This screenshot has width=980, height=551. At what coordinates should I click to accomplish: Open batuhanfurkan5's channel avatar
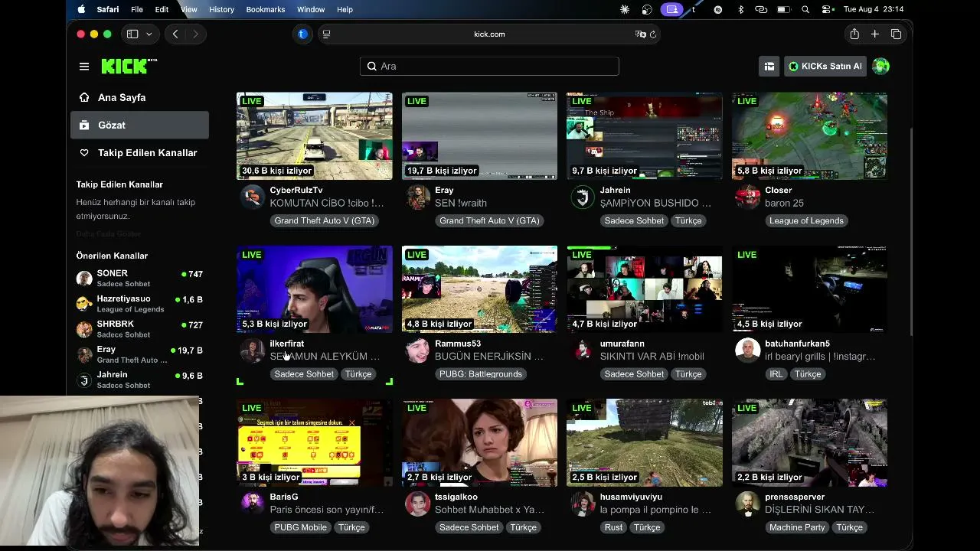747,350
